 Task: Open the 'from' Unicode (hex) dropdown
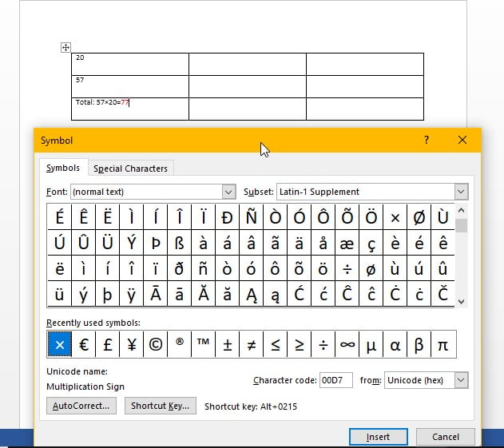click(x=460, y=380)
